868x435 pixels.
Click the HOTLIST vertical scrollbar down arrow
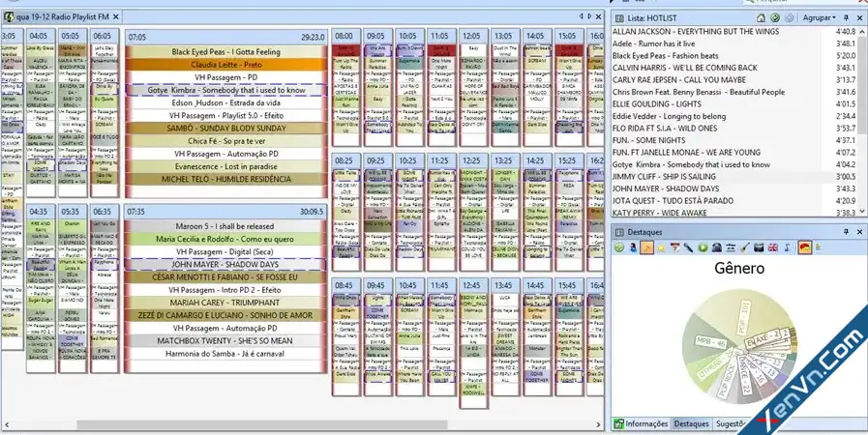pyautogui.click(x=862, y=213)
